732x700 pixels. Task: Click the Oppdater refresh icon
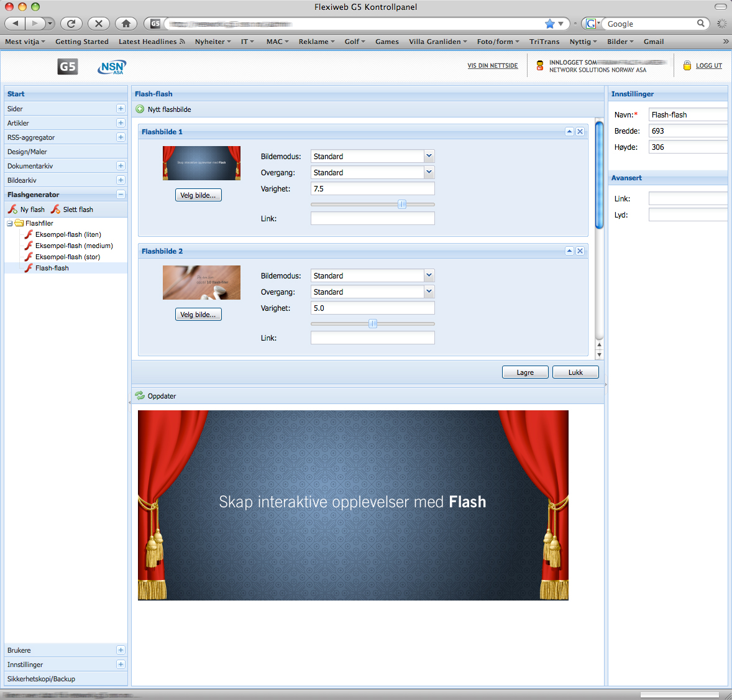point(140,396)
